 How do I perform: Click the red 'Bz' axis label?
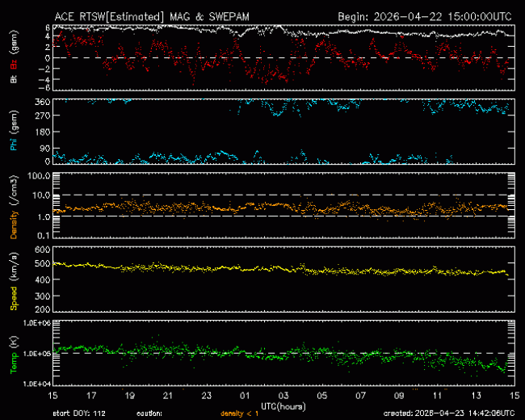(14, 65)
